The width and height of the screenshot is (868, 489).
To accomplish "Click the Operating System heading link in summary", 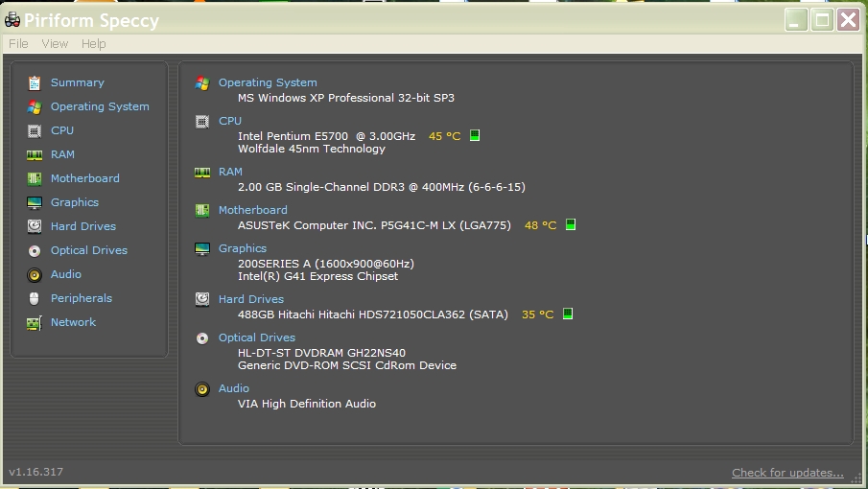I will (268, 82).
